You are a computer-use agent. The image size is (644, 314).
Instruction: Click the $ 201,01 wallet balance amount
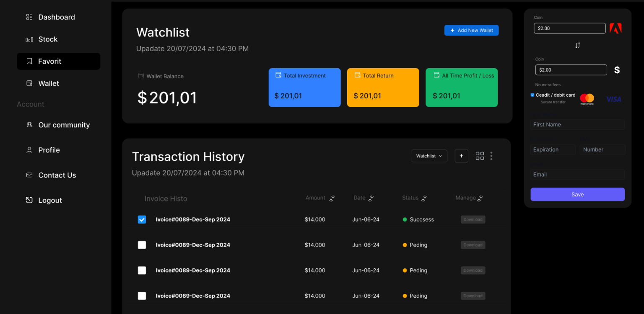click(x=167, y=98)
